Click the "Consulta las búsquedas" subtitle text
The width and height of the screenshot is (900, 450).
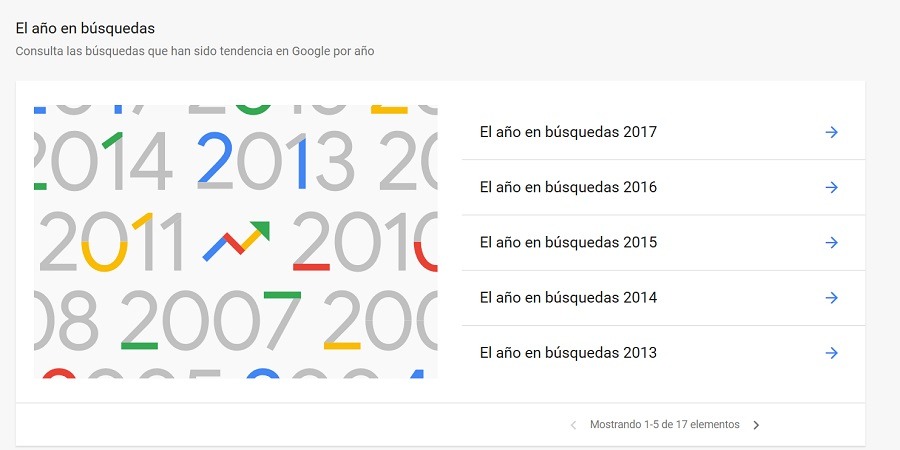pyautogui.click(x=195, y=50)
